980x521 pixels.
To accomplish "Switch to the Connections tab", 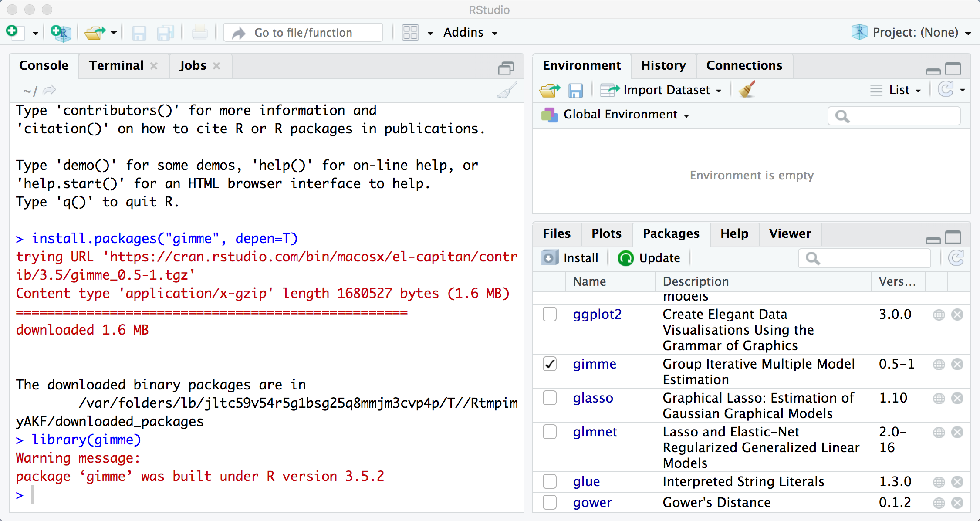I will click(x=744, y=66).
